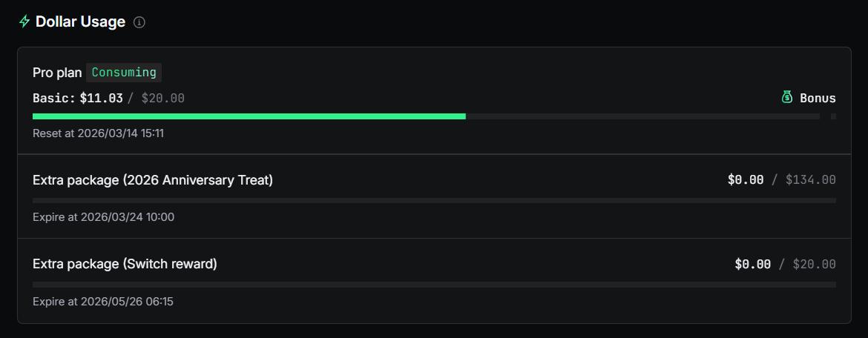Viewport: 868px width, 338px height.
Task: Click the Expire at 2026/05/26 06:15 text
Action: tap(103, 302)
